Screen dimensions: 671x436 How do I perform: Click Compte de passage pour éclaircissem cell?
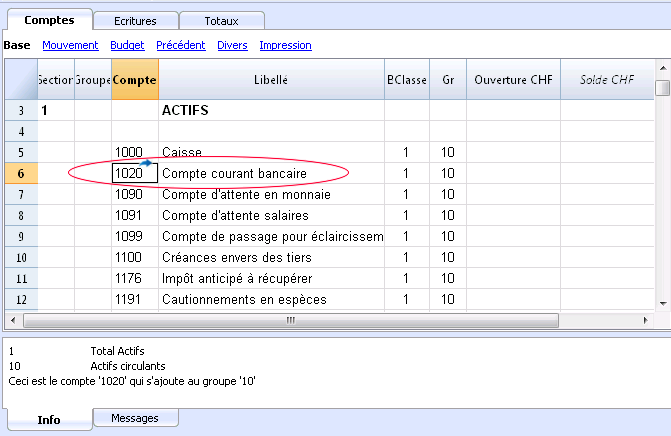271,236
